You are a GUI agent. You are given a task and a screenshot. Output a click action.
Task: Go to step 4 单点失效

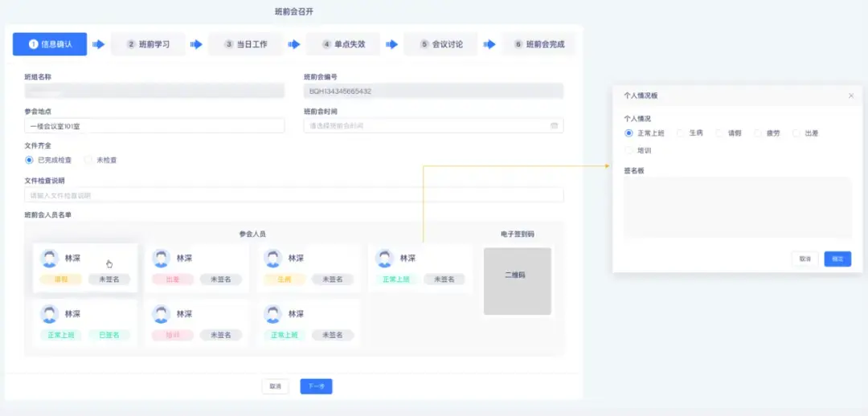[343, 44]
